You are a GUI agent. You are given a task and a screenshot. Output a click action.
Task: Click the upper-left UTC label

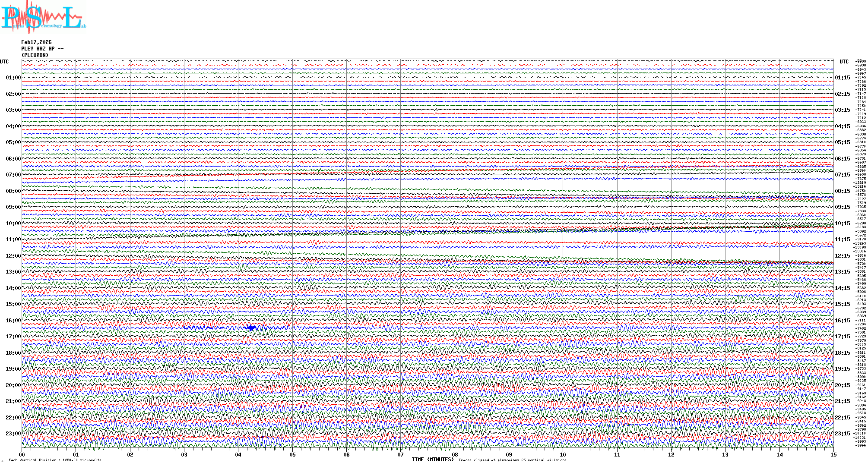tap(4, 62)
